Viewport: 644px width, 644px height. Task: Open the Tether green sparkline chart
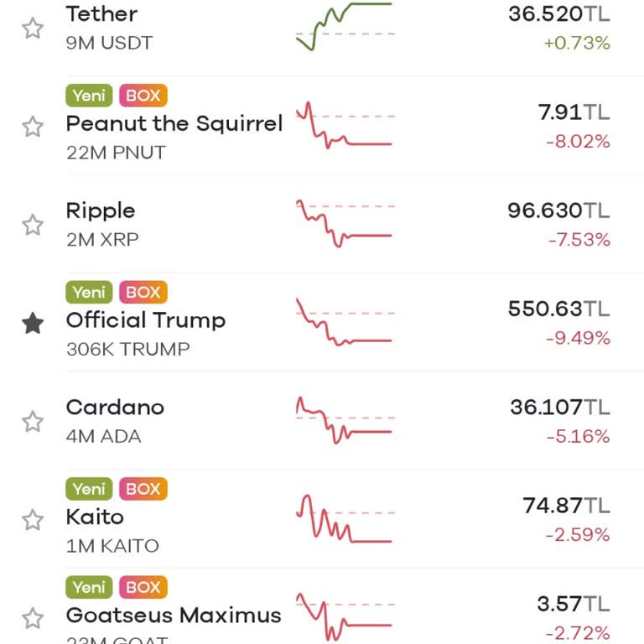(x=344, y=27)
